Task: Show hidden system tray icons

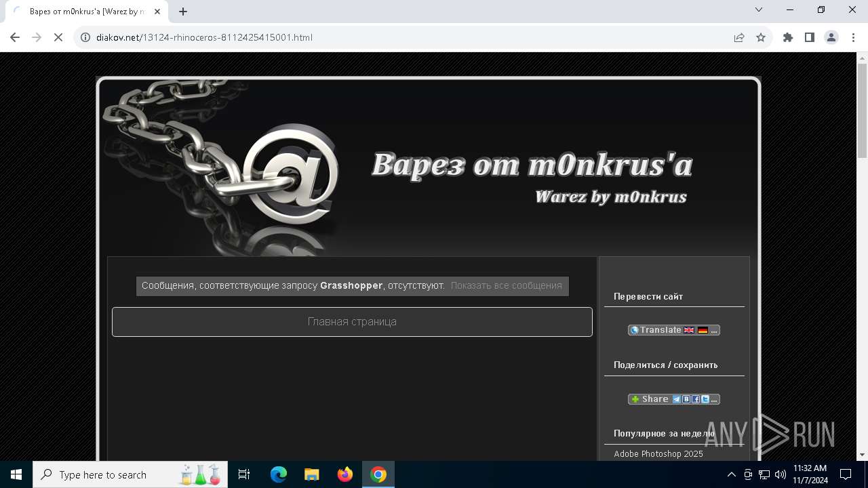Action: coord(731,474)
